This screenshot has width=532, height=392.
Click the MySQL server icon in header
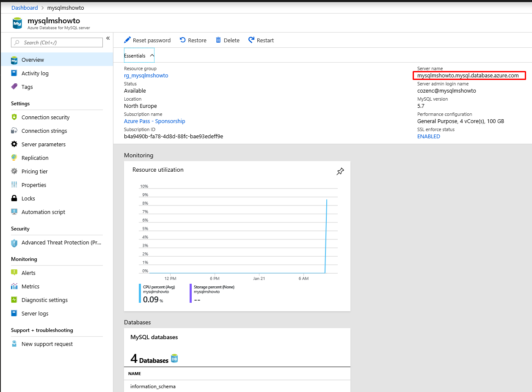(x=17, y=23)
